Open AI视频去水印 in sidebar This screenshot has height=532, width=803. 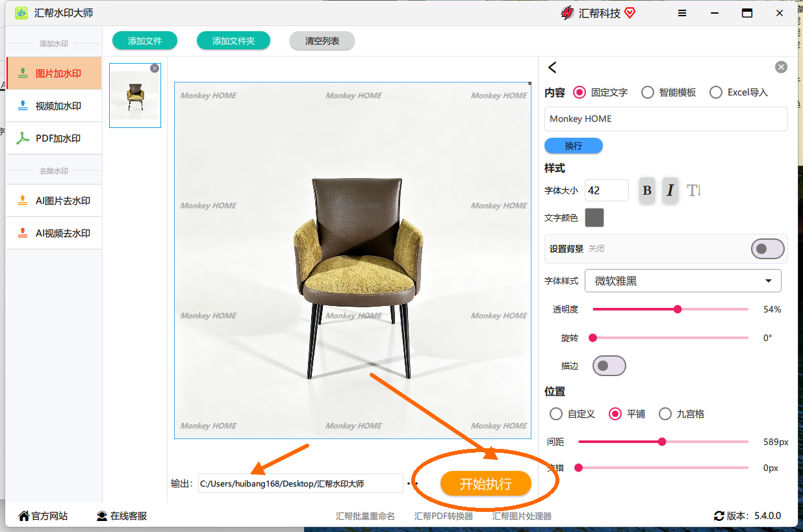pyautogui.click(x=54, y=233)
